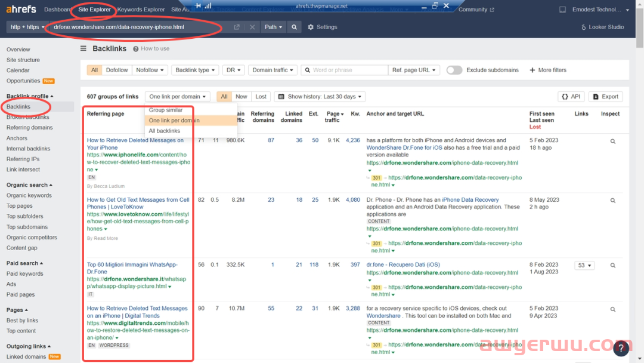Click the Word or phrase search field
The image size is (644, 363).
[x=345, y=70]
